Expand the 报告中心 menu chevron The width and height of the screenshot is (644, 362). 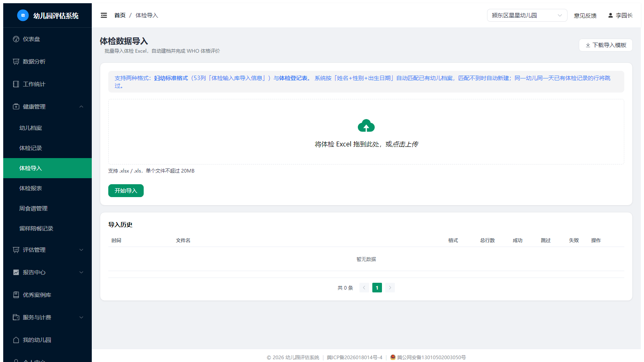(x=81, y=272)
